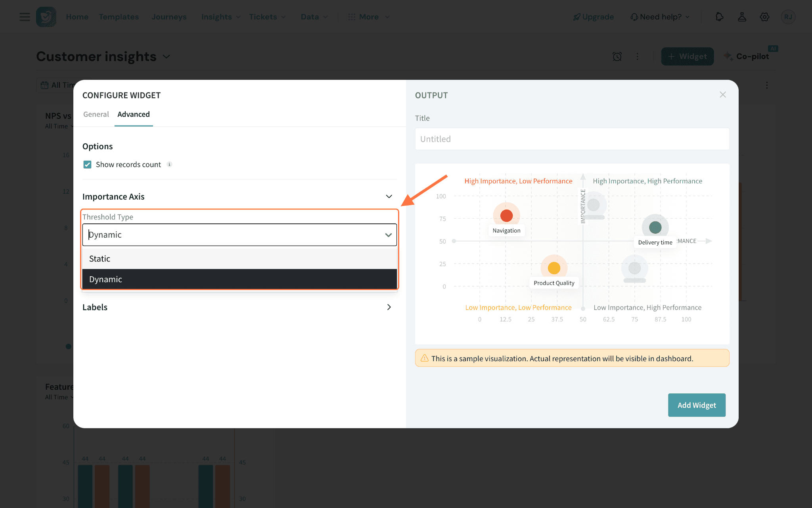Toggle Show records count checkbox
Viewport: 812px width, 508px height.
tap(87, 164)
